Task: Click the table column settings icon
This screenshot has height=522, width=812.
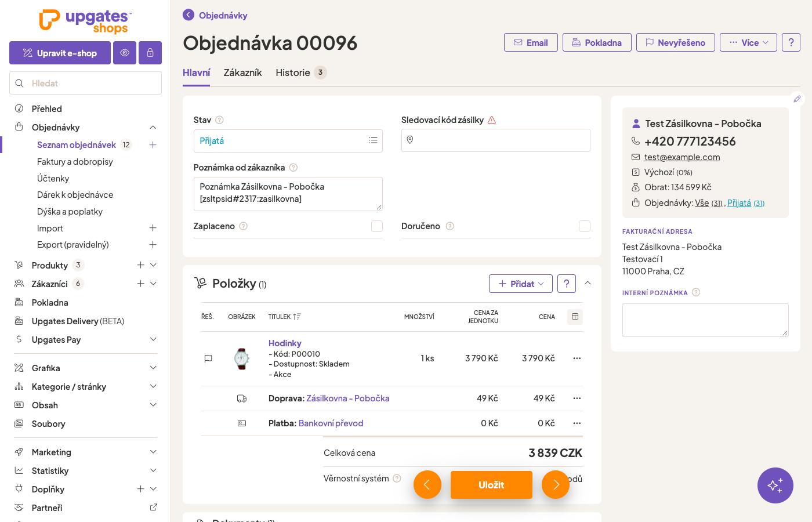Action: pos(575,317)
